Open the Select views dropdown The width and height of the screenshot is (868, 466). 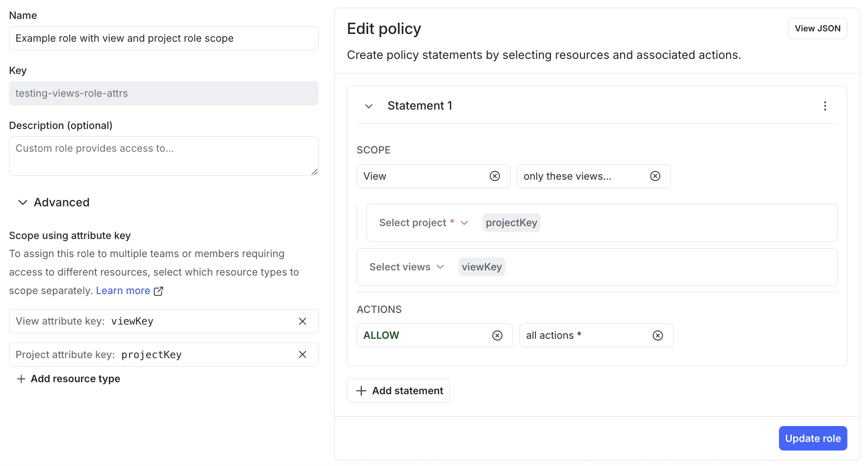tap(406, 267)
